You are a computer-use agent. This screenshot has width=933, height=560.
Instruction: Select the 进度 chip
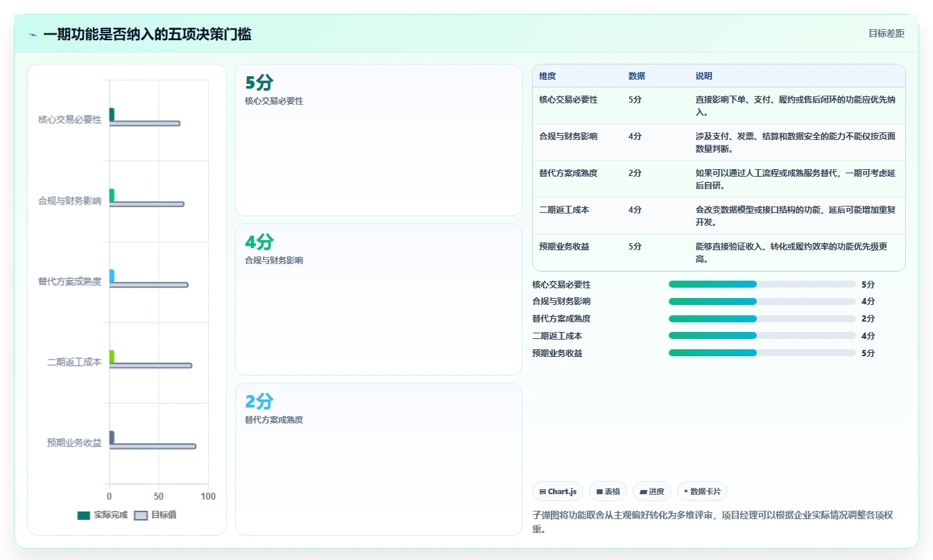[652, 491]
